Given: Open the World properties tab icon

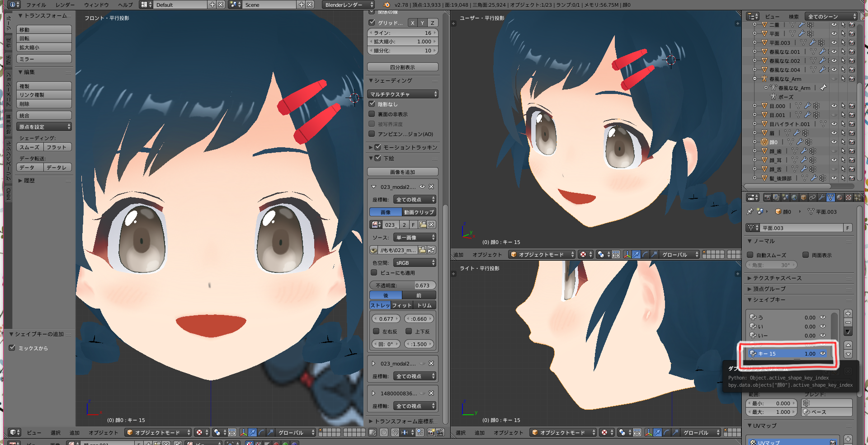Looking at the screenshot, I should click(x=794, y=197).
